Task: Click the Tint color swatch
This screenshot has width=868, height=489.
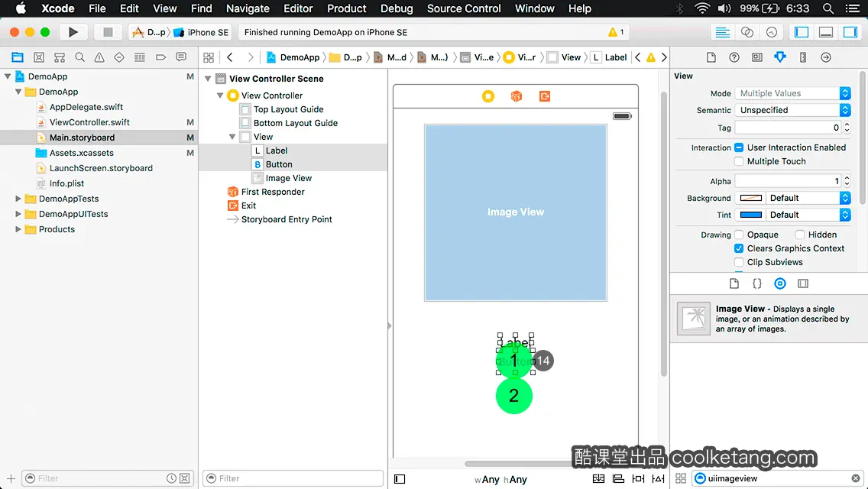Action: click(750, 215)
